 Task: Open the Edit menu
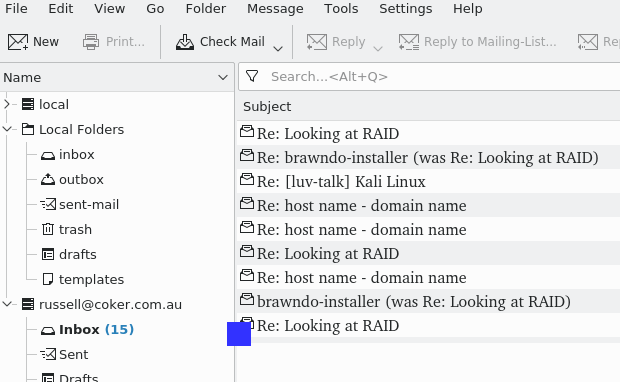coord(60,9)
